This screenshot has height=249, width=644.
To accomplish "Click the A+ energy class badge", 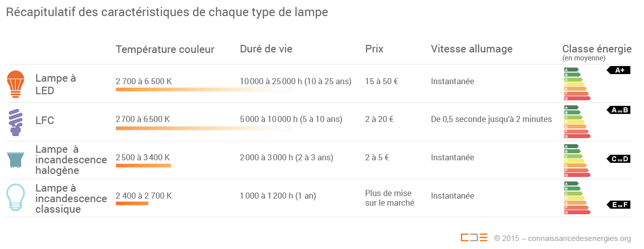I will (x=619, y=71).
